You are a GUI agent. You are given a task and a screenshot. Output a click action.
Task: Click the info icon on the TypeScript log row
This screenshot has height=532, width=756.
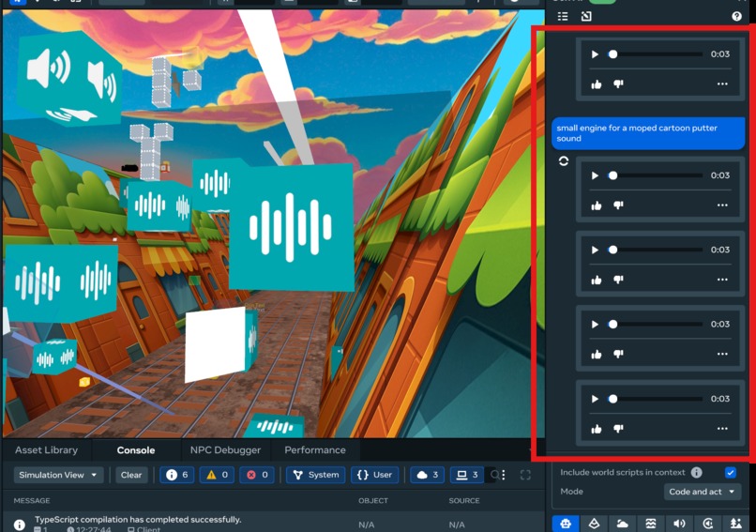click(x=20, y=524)
